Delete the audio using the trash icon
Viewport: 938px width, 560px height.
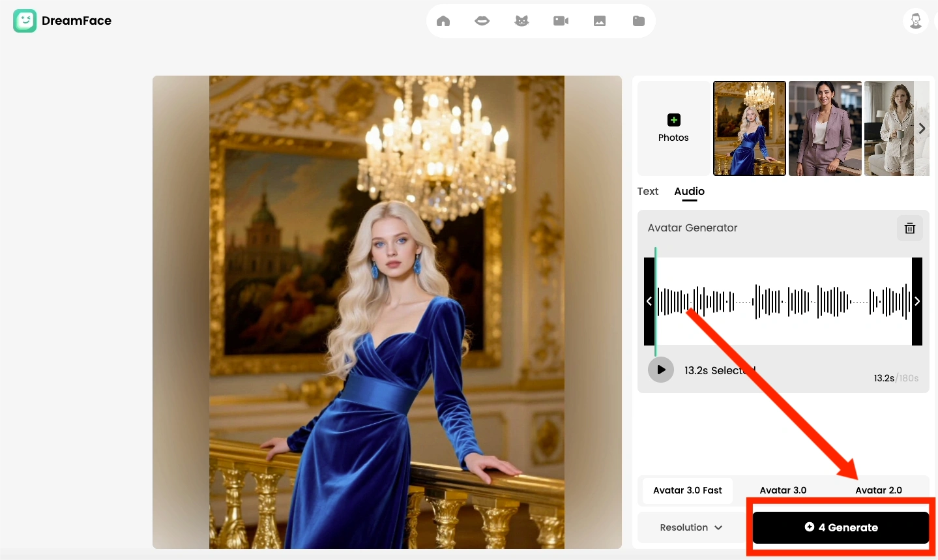910,228
